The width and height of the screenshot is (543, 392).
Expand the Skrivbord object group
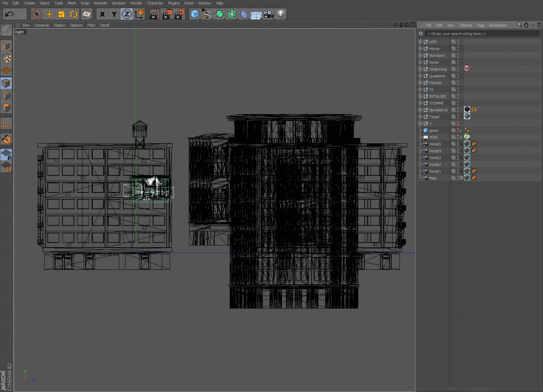coord(420,55)
